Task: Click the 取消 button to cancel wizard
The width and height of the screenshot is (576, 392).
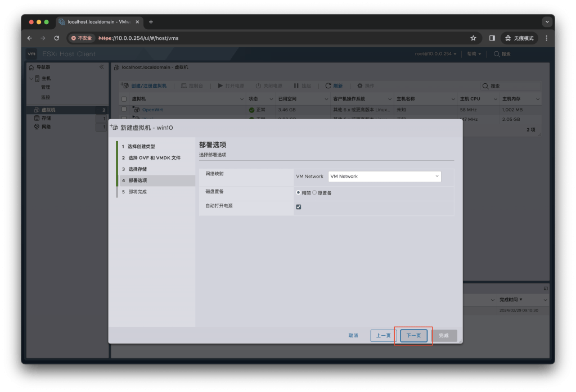Action: point(353,335)
